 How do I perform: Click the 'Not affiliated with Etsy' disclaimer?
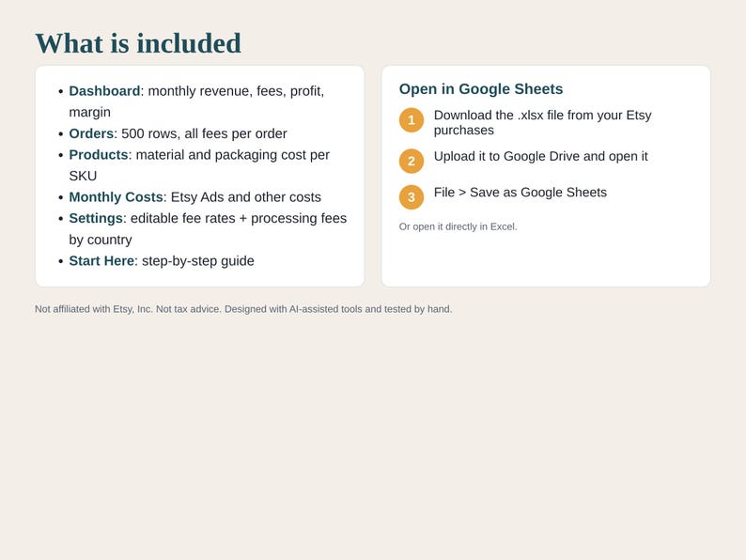pyautogui.click(x=243, y=309)
